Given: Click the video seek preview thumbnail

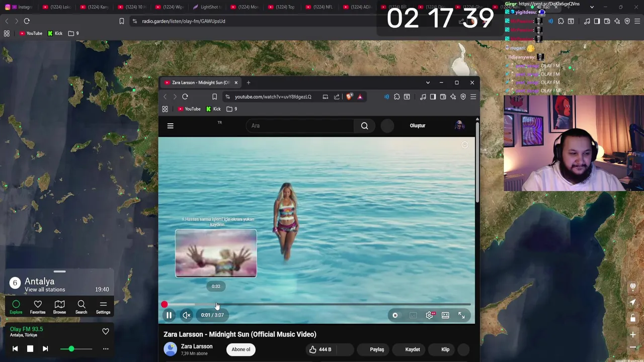Looking at the screenshot, I should pyautogui.click(x=216, y=253).
